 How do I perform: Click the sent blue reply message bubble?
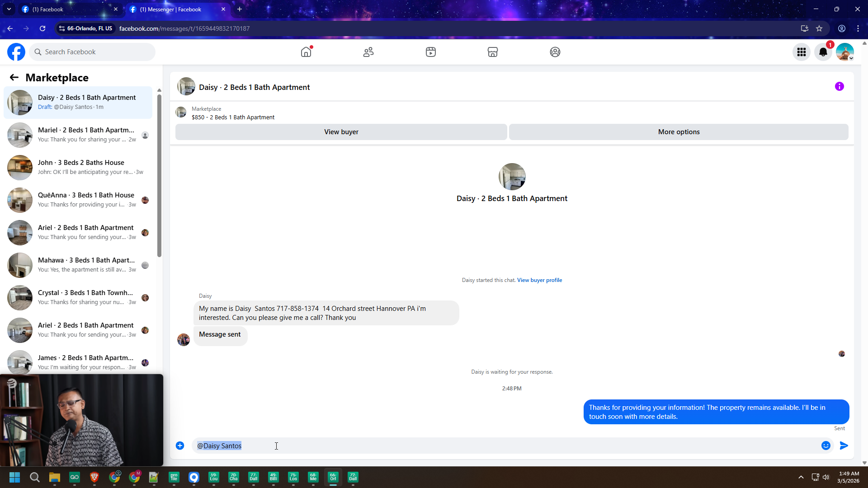716,412
